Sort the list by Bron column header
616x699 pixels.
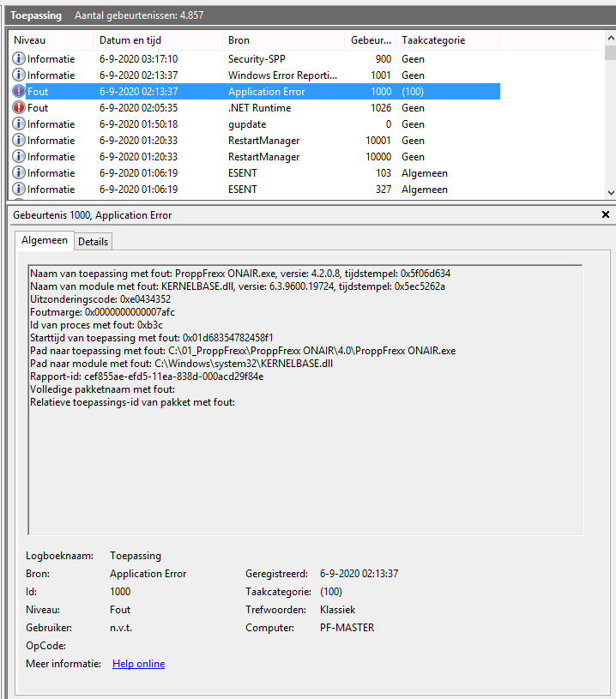[x=283, y=40]
